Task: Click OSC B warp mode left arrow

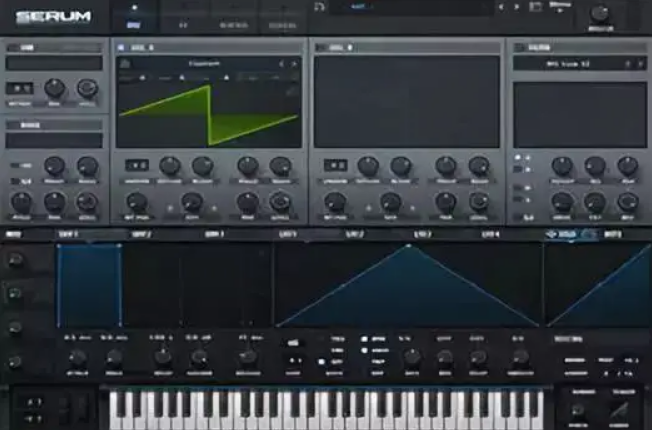Action: [x=368, y=208]
